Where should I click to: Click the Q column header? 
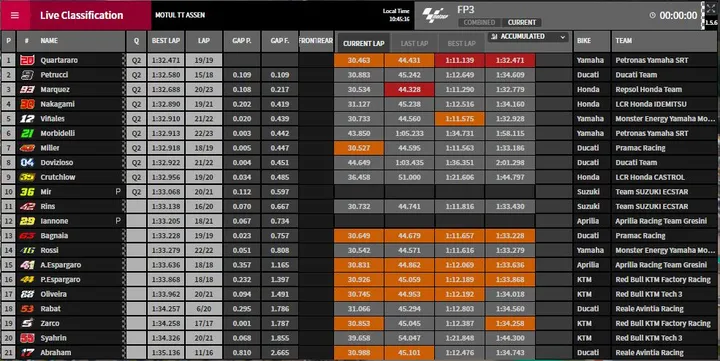pyautogui.click(x=136, y=40)
